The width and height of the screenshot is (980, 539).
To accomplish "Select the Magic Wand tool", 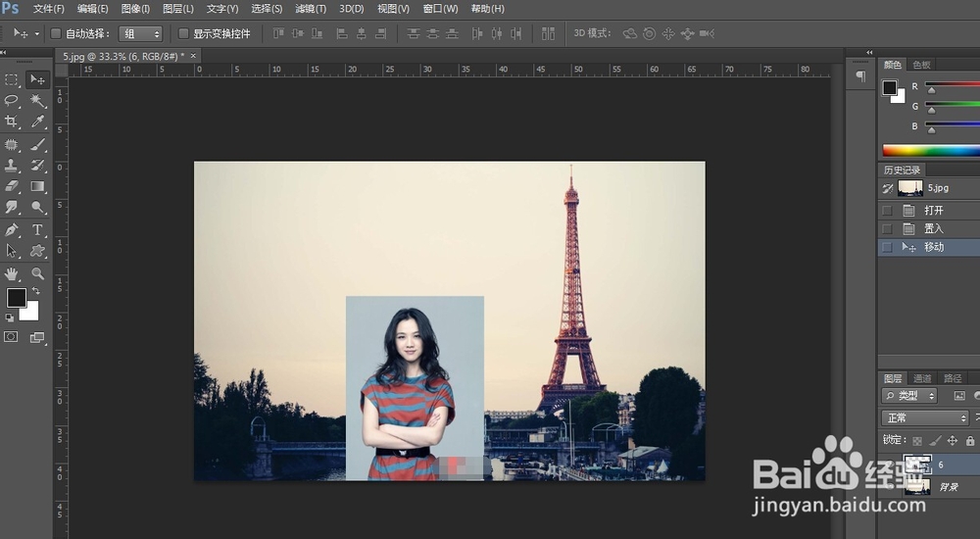I will coord(37,100).
